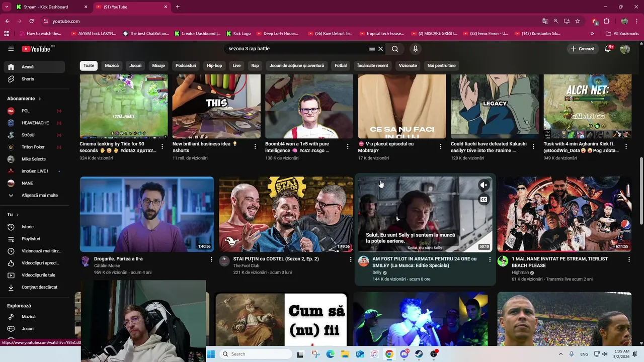Show more bookmarks with the chevron
644x362 pixels.
click(x=592, y=34)
